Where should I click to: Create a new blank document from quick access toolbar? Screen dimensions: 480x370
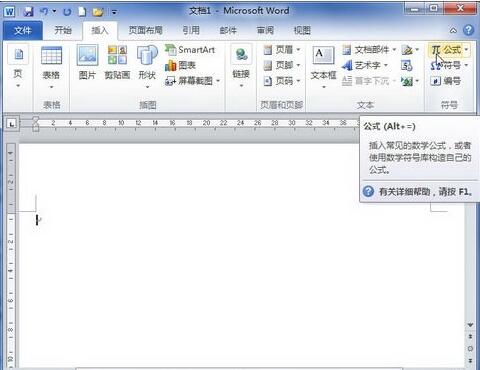point(82,12)
